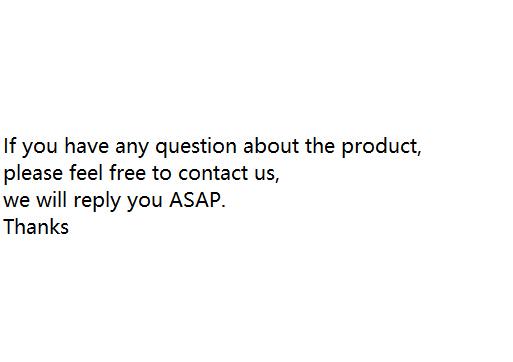Click the word "If" at the text start
Screen dimensions: 513x362
(9, 146)
